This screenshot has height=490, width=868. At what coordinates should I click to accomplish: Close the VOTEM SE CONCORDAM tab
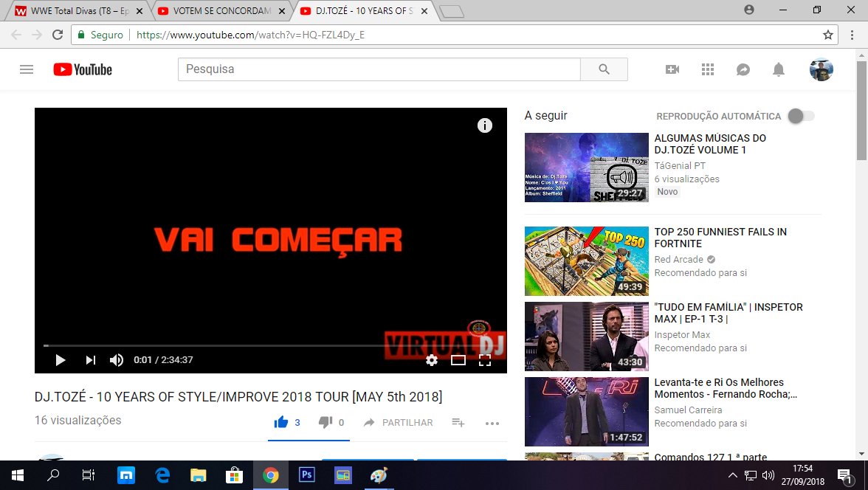tap(282, 11)
